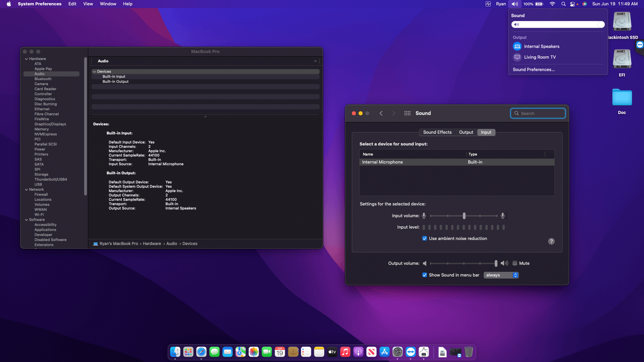644x362 pixels.
Task: Open TeamViewer icon in Dock
Action: (x=411, y=352)
